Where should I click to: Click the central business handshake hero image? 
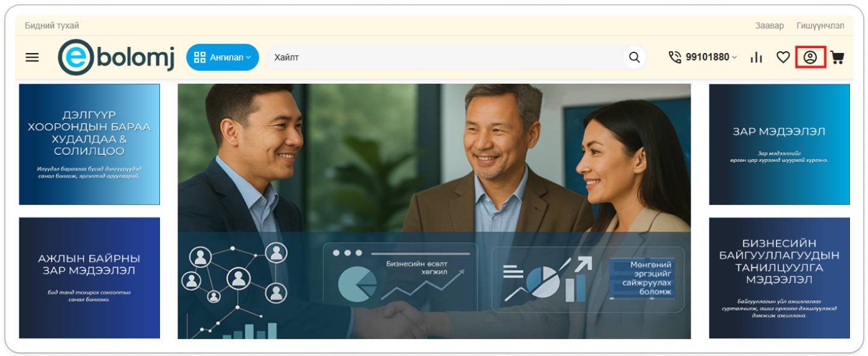(434, 211)
